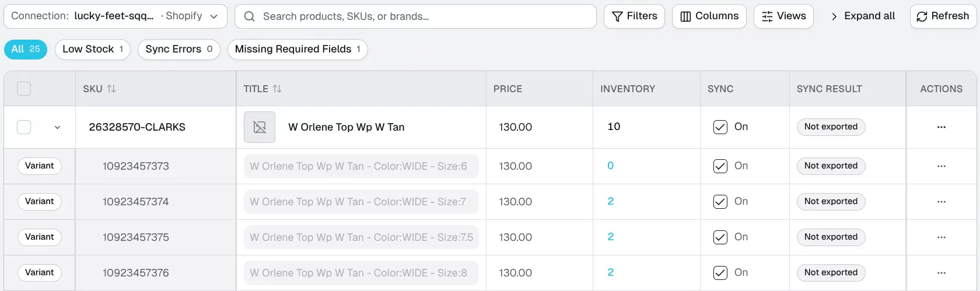Viewport: 980px width, 291px height.
Task: Click Variant tag for SKU 10923457376
Action: coord(39,273)
